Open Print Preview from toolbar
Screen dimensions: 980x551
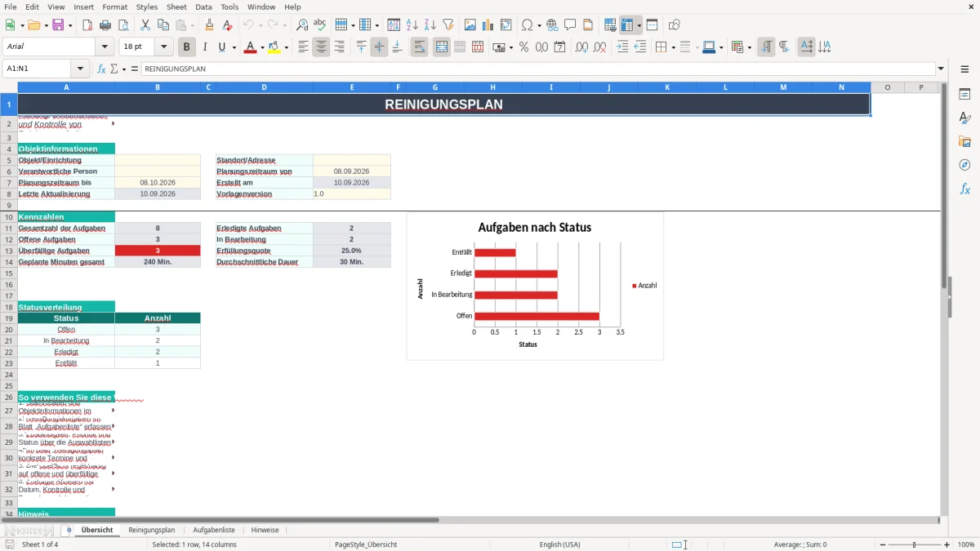pos(122,25)
